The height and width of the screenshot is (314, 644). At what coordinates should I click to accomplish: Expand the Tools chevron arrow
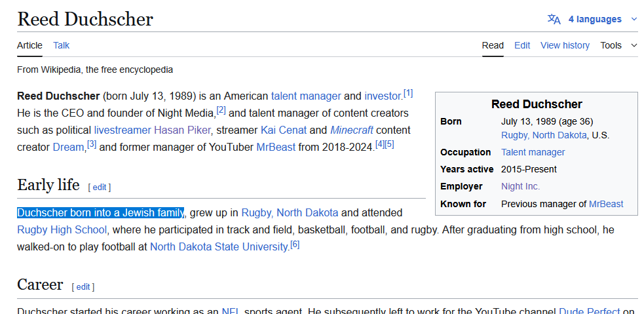(x=634, y=45)
